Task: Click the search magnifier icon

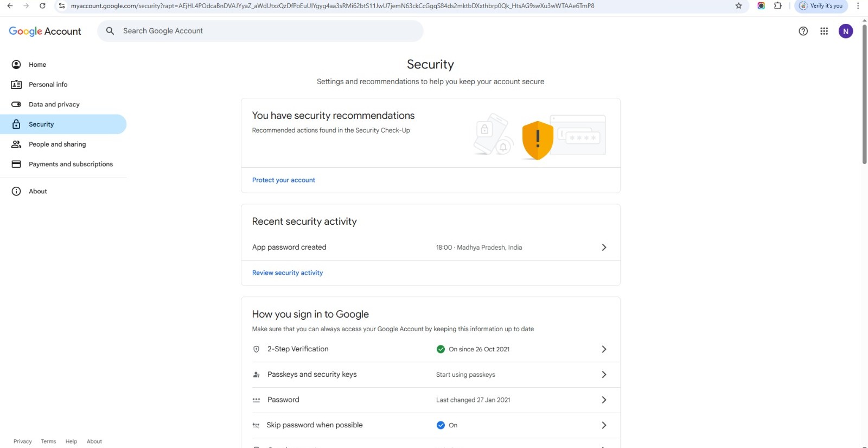Action: pos(110,31)
